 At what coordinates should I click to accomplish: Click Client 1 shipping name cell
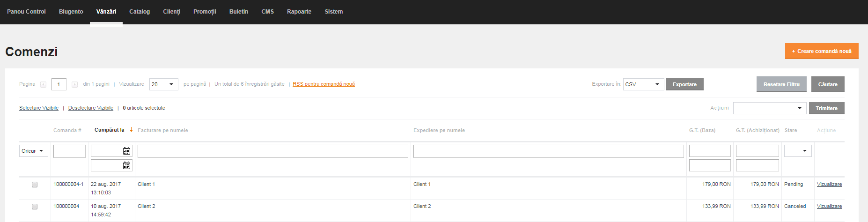tap(422, 185)
